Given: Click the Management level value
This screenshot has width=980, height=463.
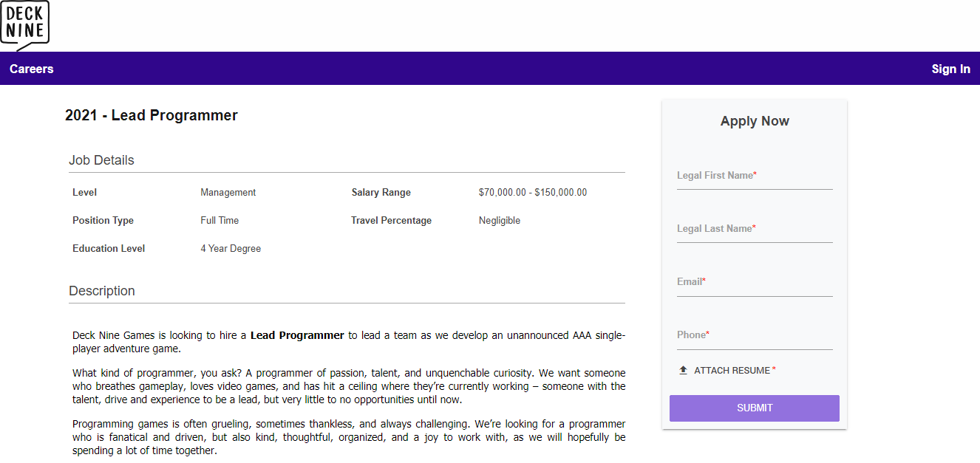Looking at the screenshot, I should (228, 193).
